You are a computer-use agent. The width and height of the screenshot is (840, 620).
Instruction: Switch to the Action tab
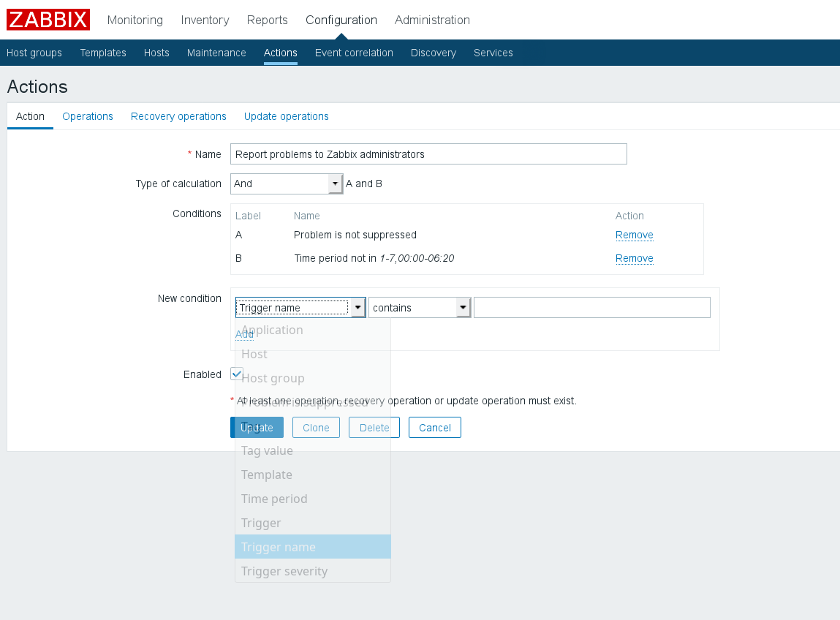30,116
